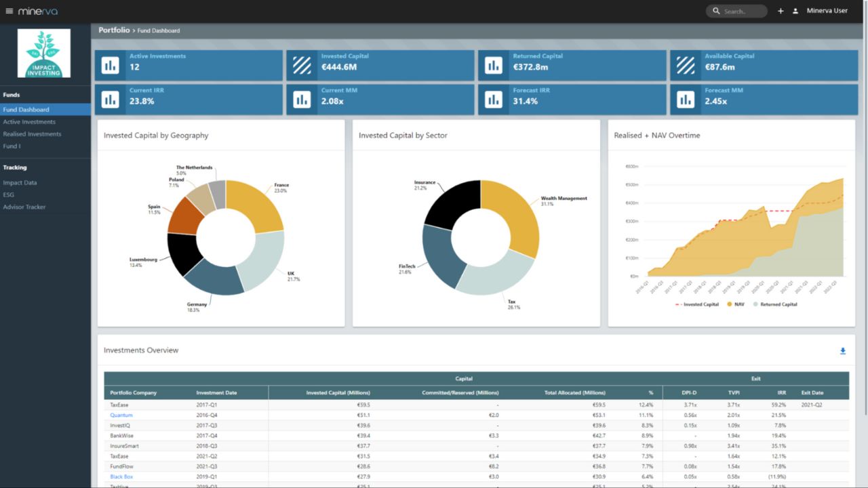
Task: Open the hamburger navigation menu
Action: tap(10, 10)
